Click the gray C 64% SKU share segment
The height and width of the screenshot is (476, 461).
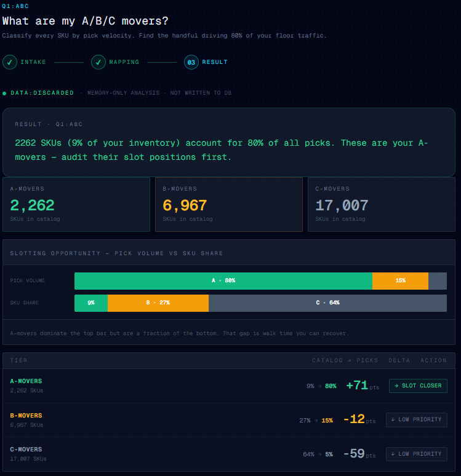tap(327, 303)
